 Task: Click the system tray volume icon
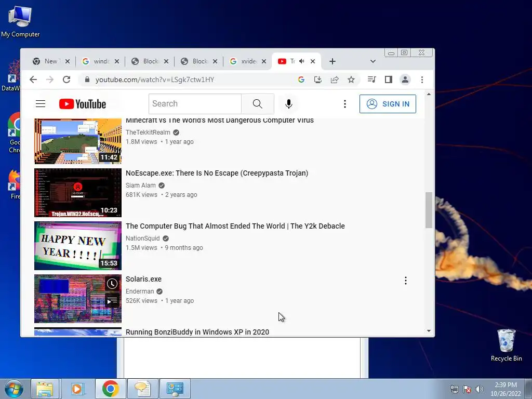click(479, 389)
